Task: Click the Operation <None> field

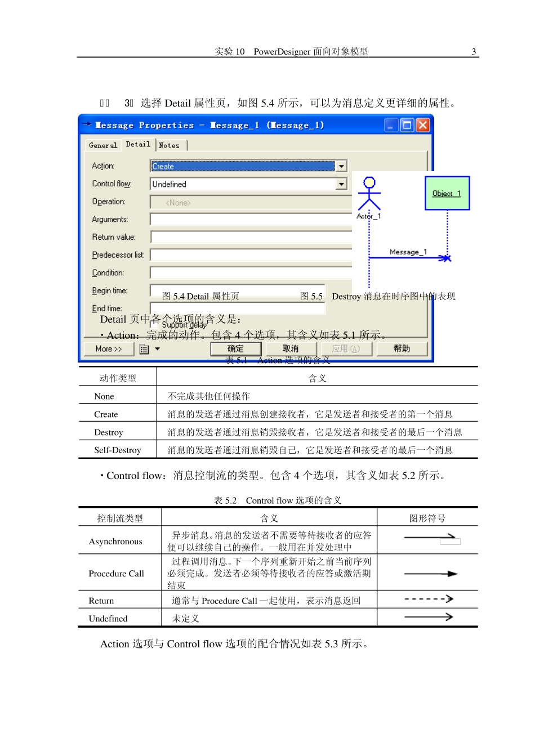Action: (x=251, y=202)
